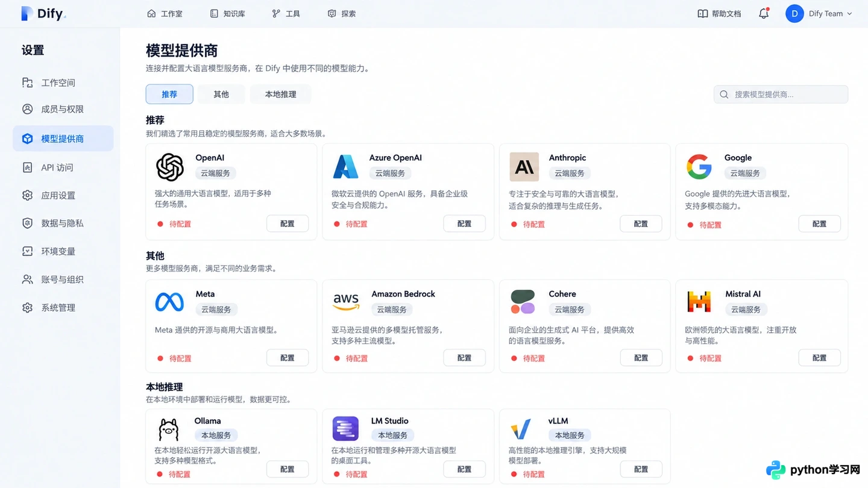The height and width of the screenshot is (488, 868).
Task: Click 配置 button for OpenAI
Action: [x=288, y=224]
